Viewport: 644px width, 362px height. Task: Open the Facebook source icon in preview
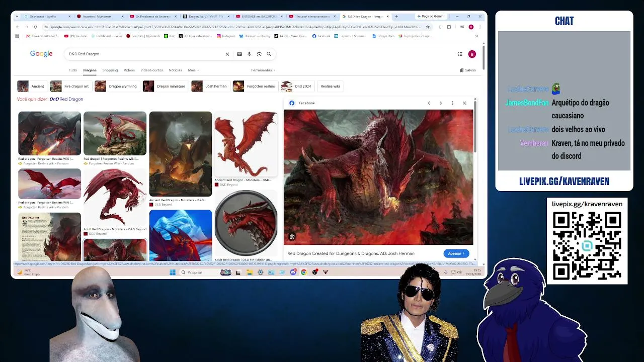292,103
